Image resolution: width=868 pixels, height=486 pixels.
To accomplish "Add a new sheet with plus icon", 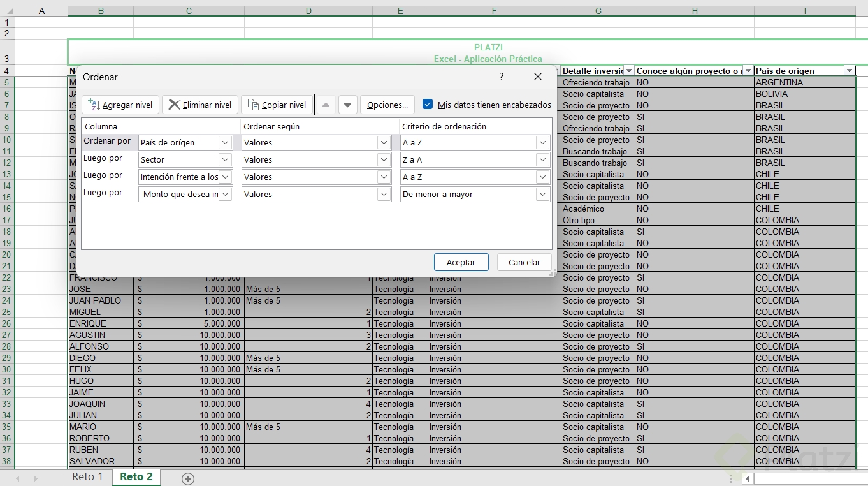I will coord(187,478).
